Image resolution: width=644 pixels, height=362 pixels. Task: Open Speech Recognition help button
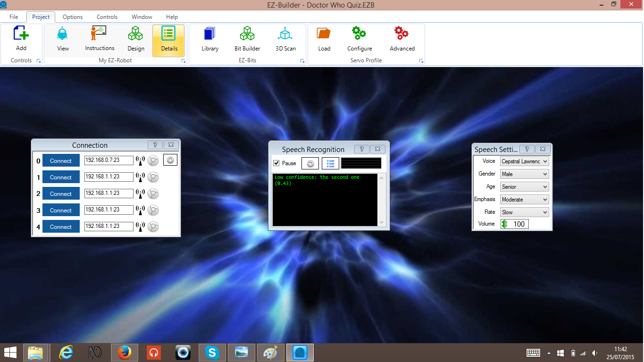point(361,149)
